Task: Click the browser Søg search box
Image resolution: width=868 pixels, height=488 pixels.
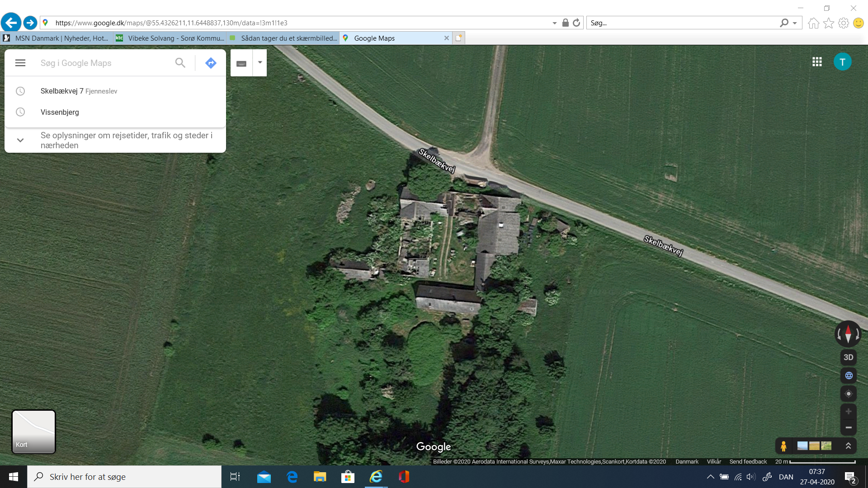Action: tap(683, 23)
